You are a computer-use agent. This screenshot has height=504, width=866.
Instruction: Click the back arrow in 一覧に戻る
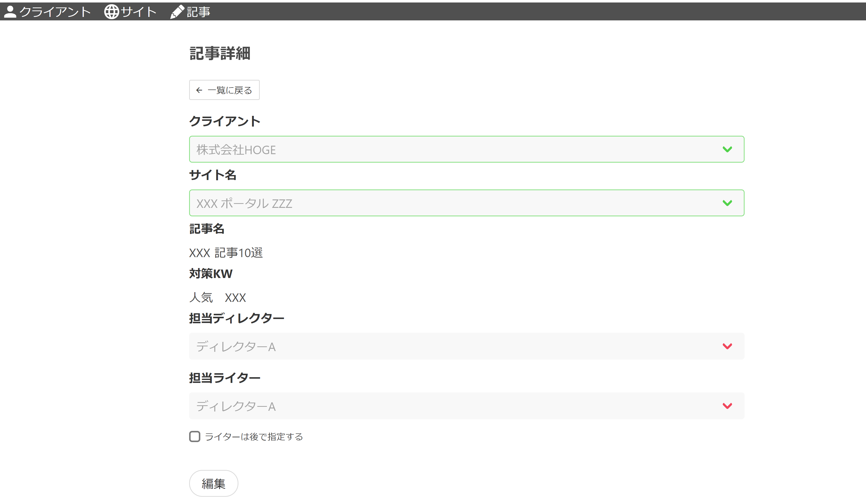coord(199,90)
